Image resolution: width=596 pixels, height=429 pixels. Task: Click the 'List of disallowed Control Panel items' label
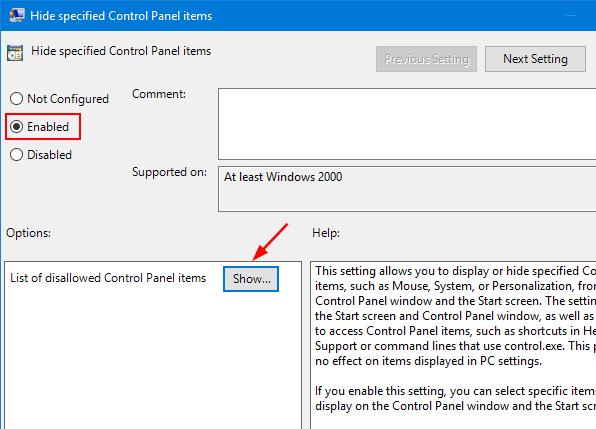pos(108,278)
